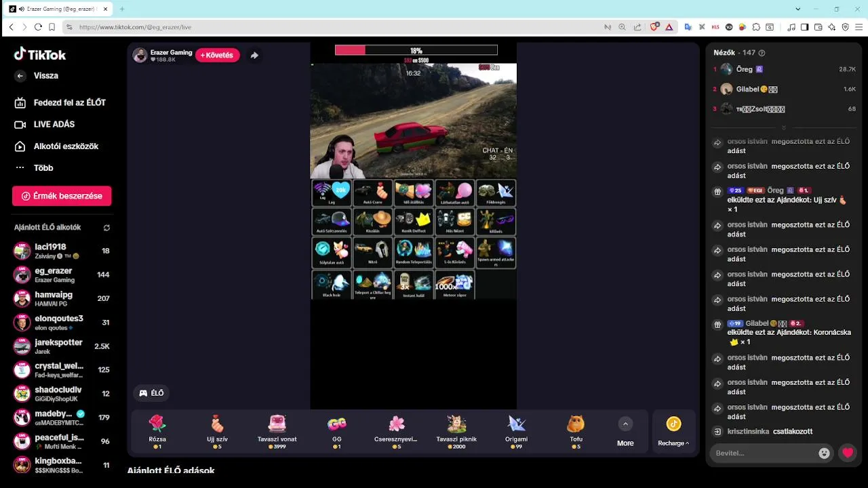Open the Erazer Gaming profile avatar
868x488 pixels.
click(x=140, y=56)
